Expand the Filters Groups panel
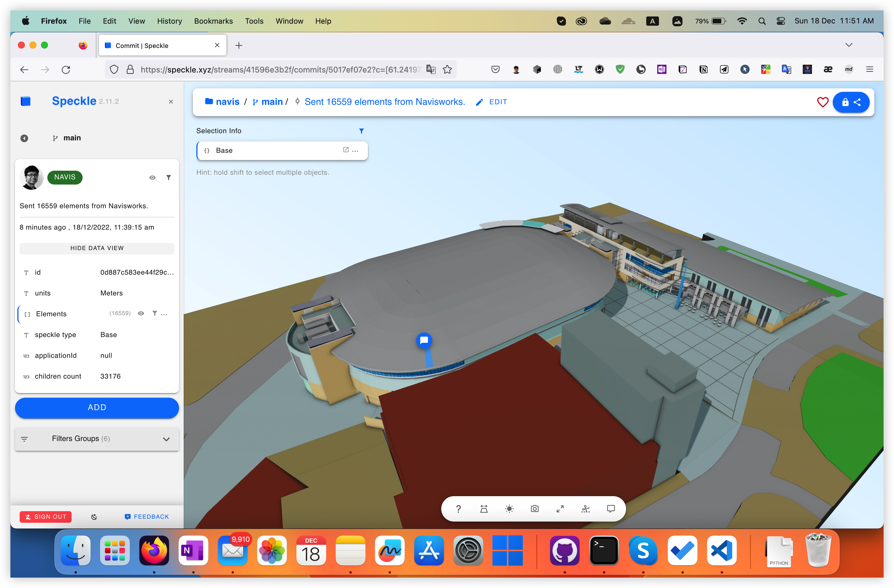The image size is (894, 588). 166,439
